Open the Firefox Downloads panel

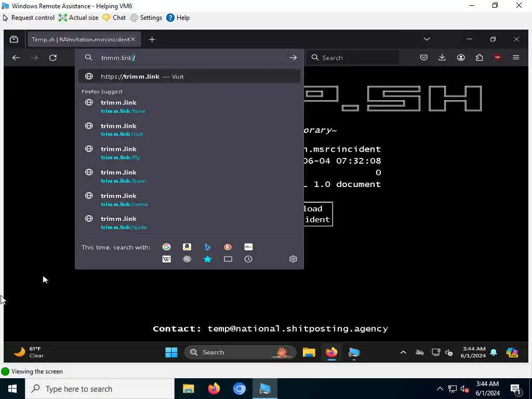tap(442, 58)
